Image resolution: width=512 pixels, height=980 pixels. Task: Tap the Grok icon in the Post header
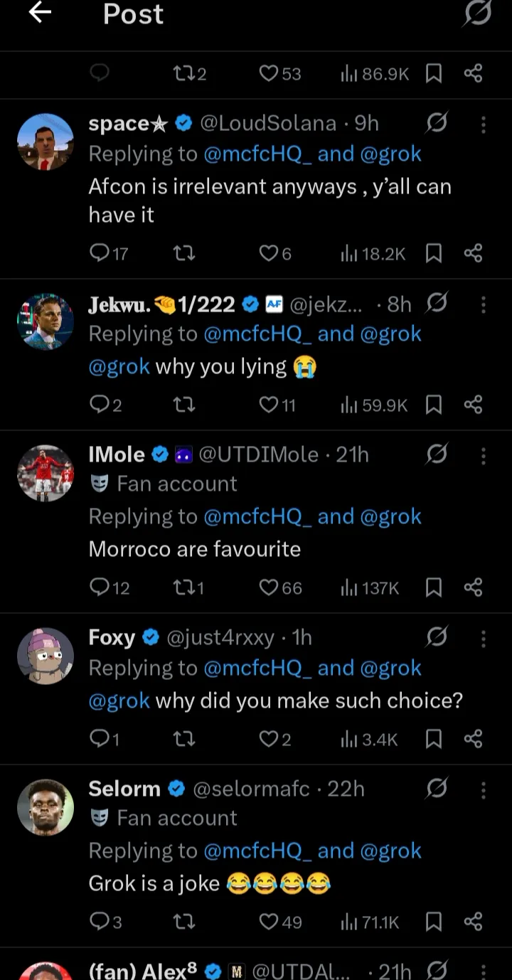478,14
